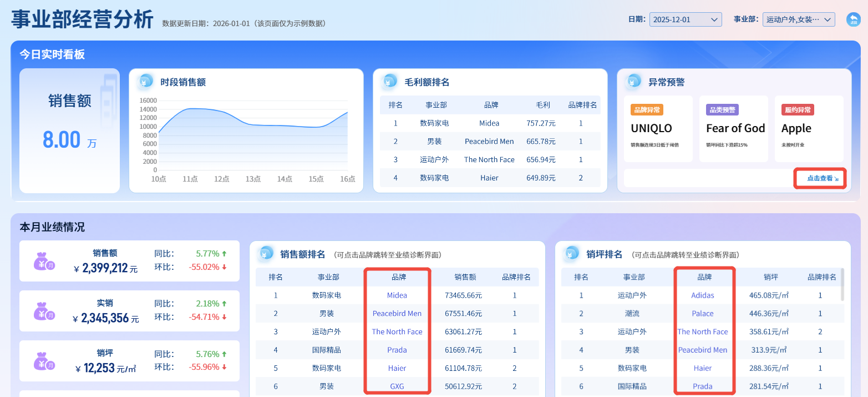Click 今日实时看板 section heading
The height and width of the screenshot is (397, 868).
coord(52,54)
